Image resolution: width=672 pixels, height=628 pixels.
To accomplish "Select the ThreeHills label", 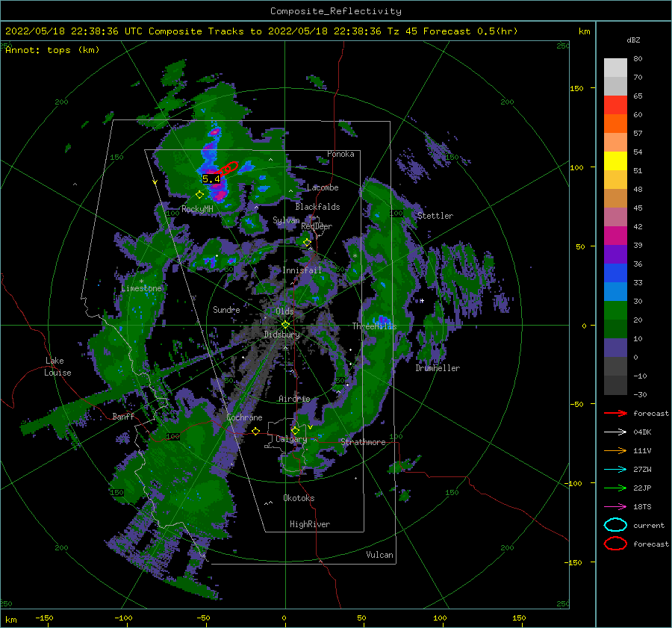I will click(374, 326).
